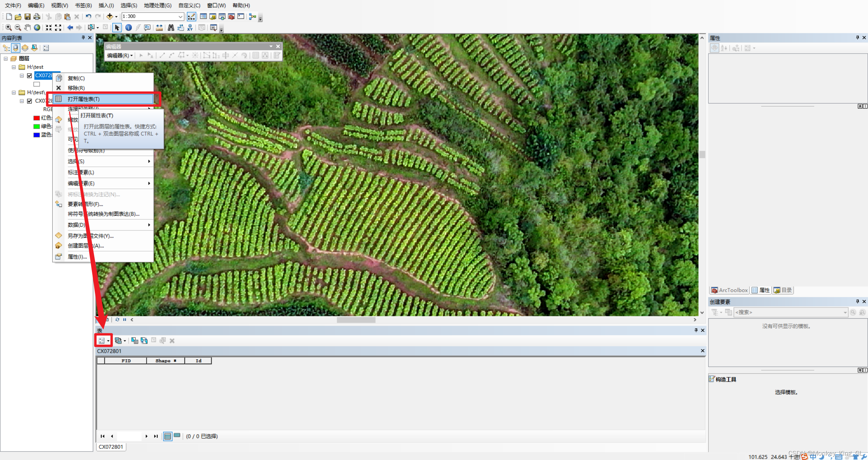Viewport: 868px width, 460px height.
Task: Click List By Source in contents panel
Action: [16, 48]
